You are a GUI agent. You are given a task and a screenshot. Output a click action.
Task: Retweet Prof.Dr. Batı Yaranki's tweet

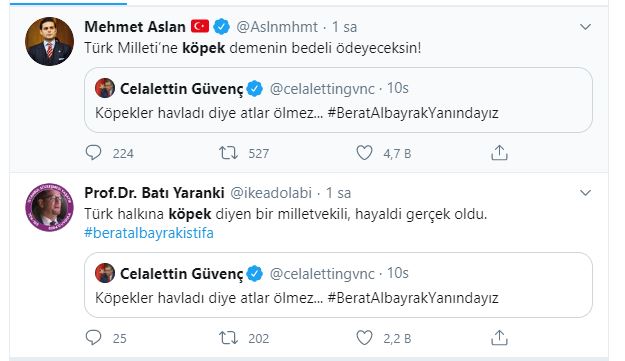(228, 338)
